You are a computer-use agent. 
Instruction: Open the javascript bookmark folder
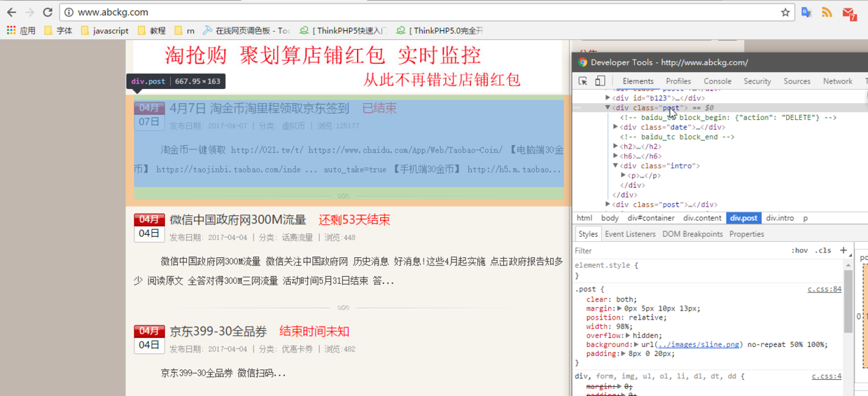point(104,31)
